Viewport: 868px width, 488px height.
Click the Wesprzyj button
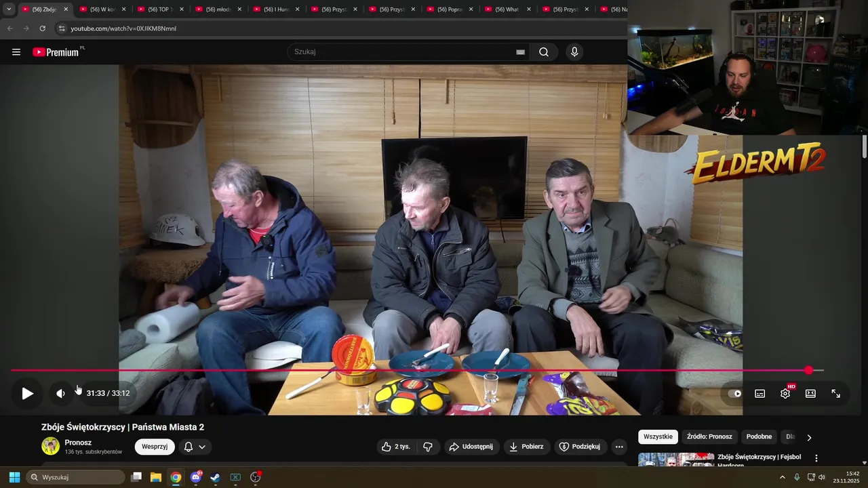(x=155, y=447)
